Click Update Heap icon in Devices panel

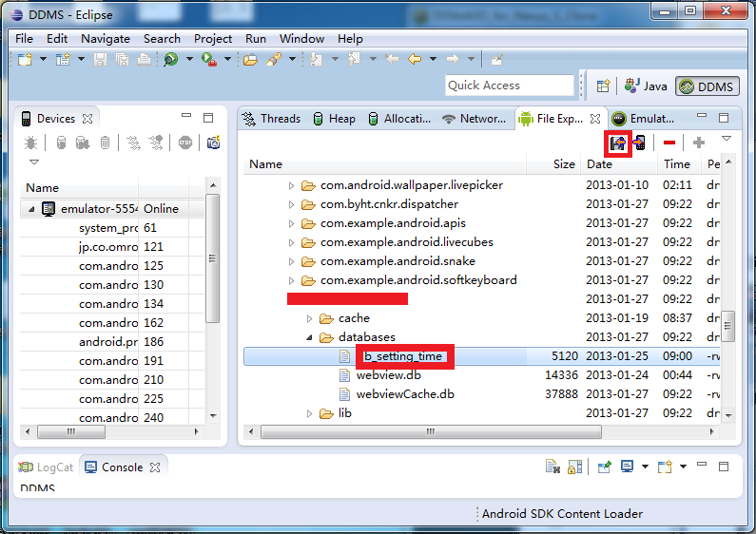point(61,143)
